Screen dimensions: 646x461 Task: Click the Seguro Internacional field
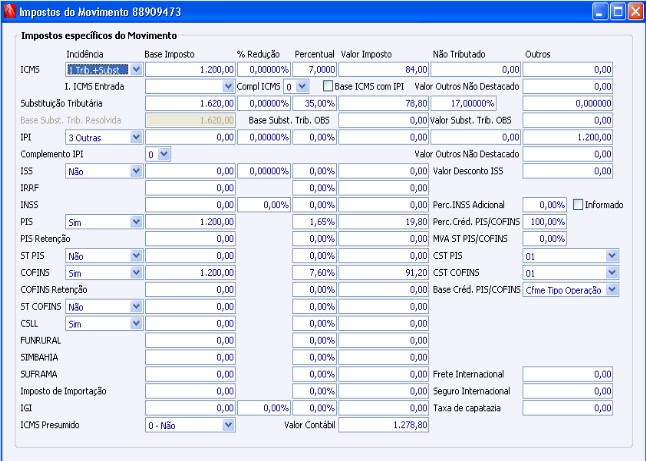pos(568,391)
